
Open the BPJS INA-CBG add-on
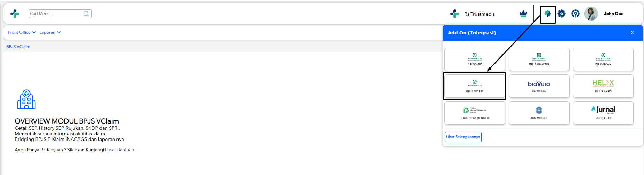pos(539,59)
